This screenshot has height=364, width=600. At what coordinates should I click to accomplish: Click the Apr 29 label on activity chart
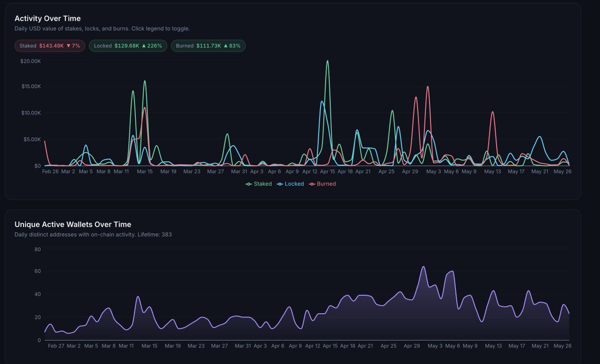pyautogui.click(x=410, y=171)
